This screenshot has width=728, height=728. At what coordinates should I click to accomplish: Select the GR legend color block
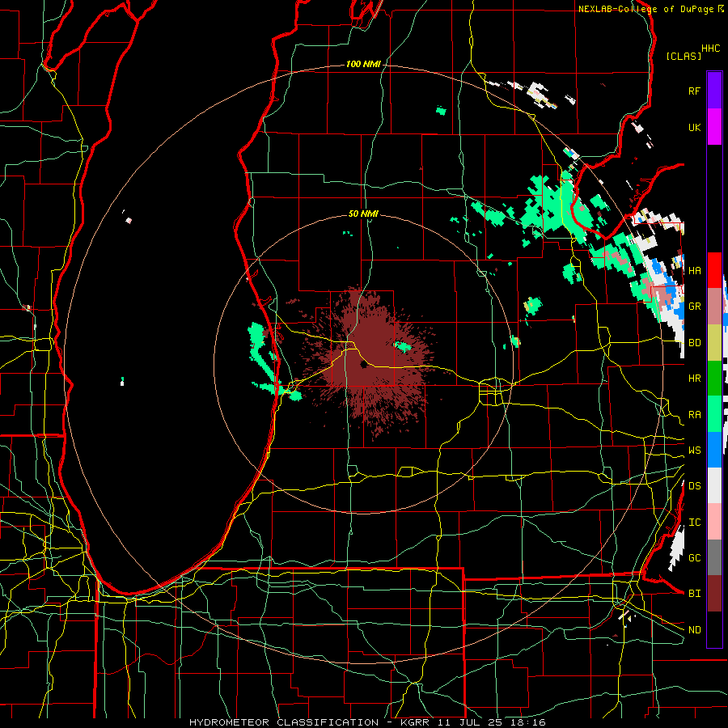[x=714, y=307]
